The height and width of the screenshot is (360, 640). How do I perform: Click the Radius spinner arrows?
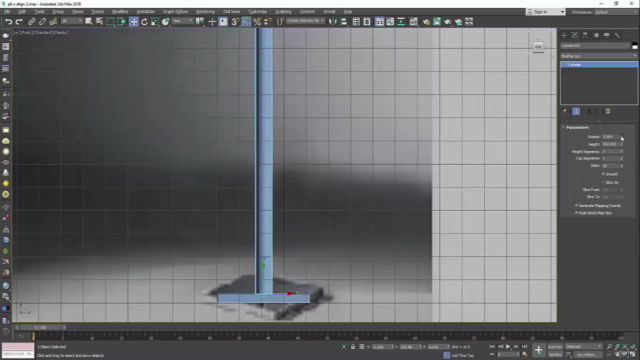622,137
